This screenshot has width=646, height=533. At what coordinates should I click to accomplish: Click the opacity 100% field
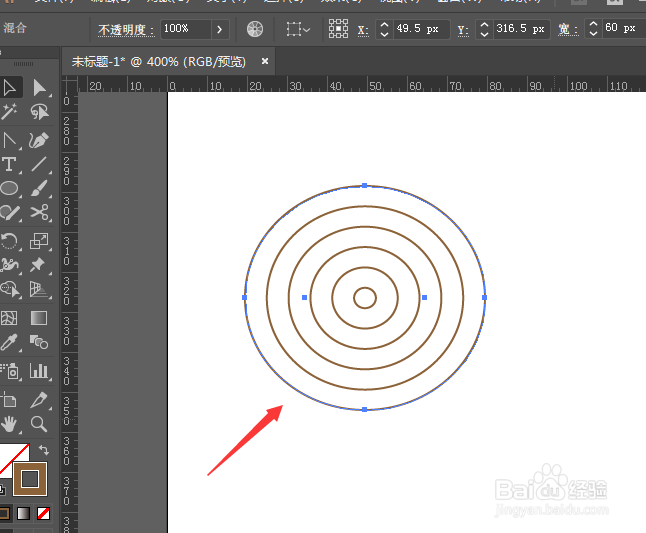pos(185,29)
